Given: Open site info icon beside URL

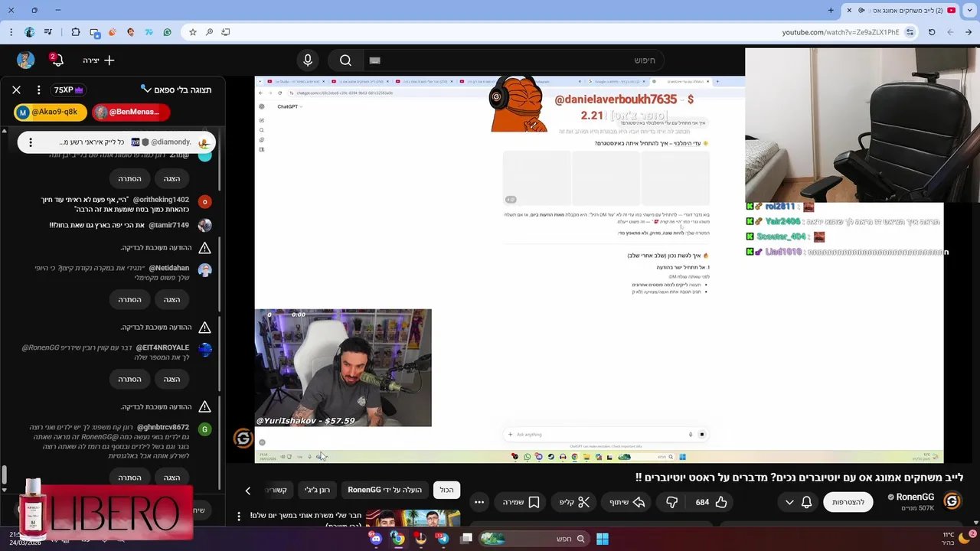Looking at the screenshot, I should [x=910, y=32].
